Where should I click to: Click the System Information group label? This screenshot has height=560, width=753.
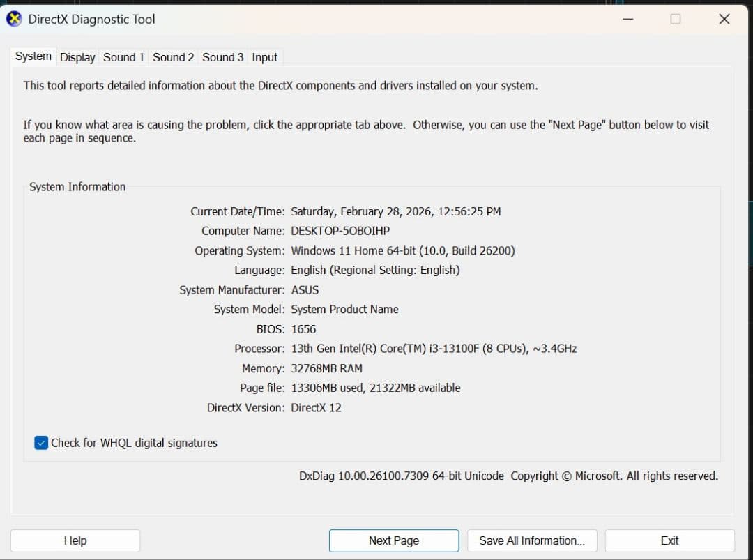point(77,187)
